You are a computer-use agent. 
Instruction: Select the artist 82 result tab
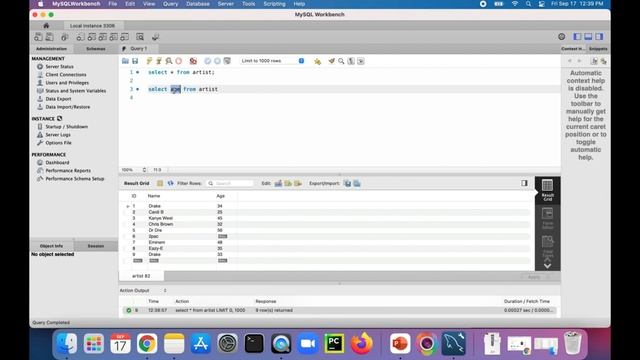point(141,276)
